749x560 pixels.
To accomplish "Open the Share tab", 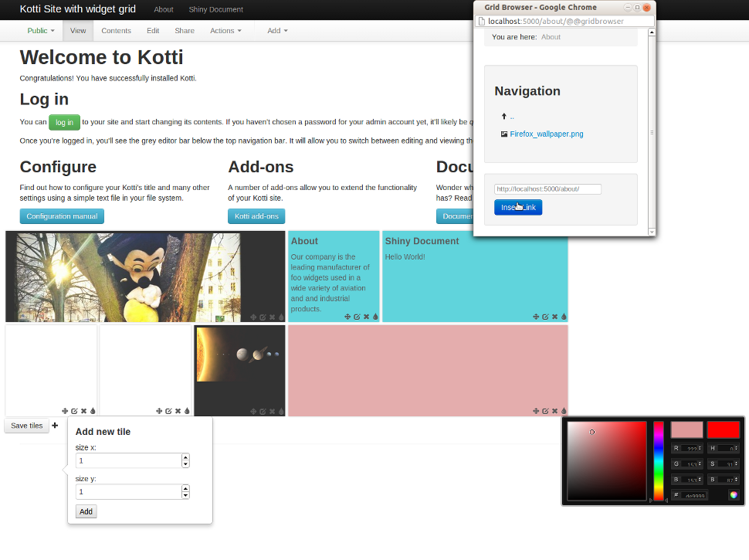I will pyautogui.click(x=185, y=31).
